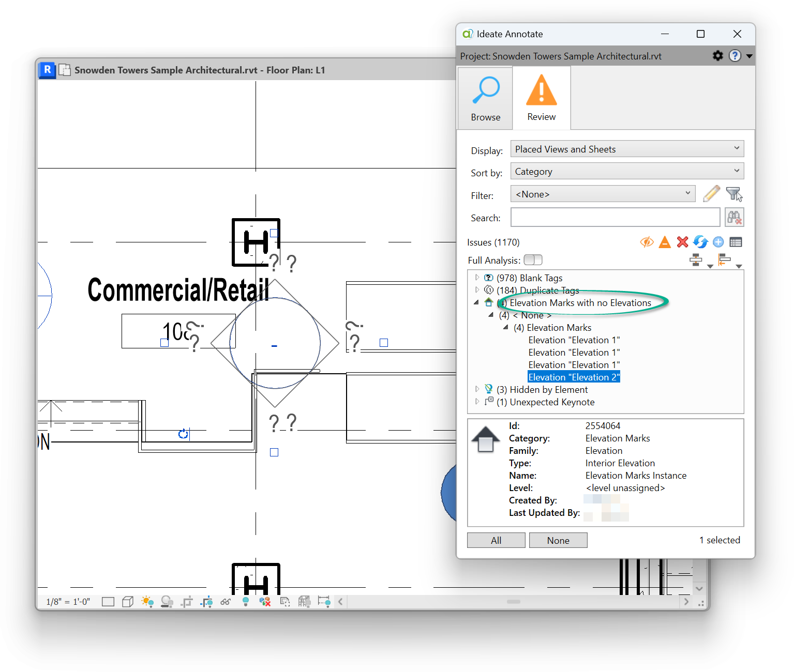Refresh the issues with the blue arrows icon
This screenshot has height=672, width=794.
point(700,242)
